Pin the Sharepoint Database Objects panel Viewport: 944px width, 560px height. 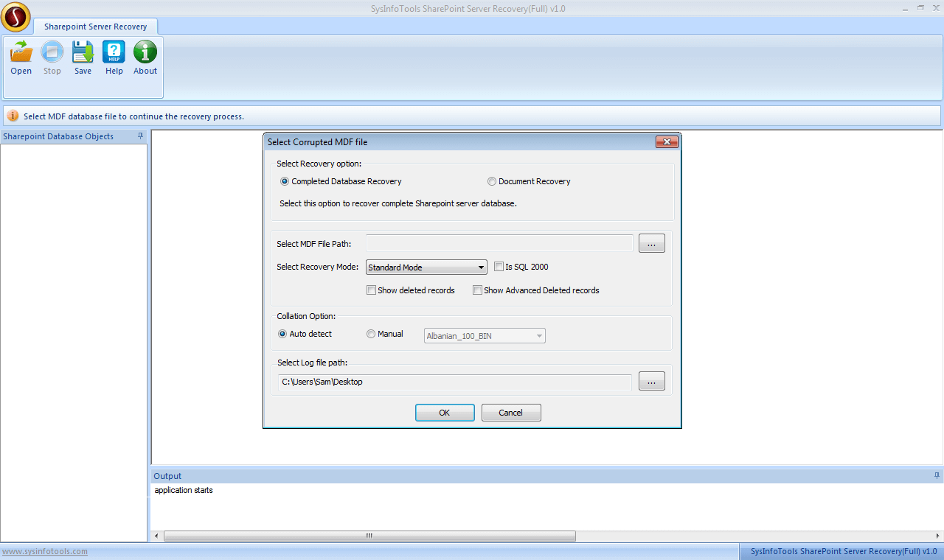140,136
